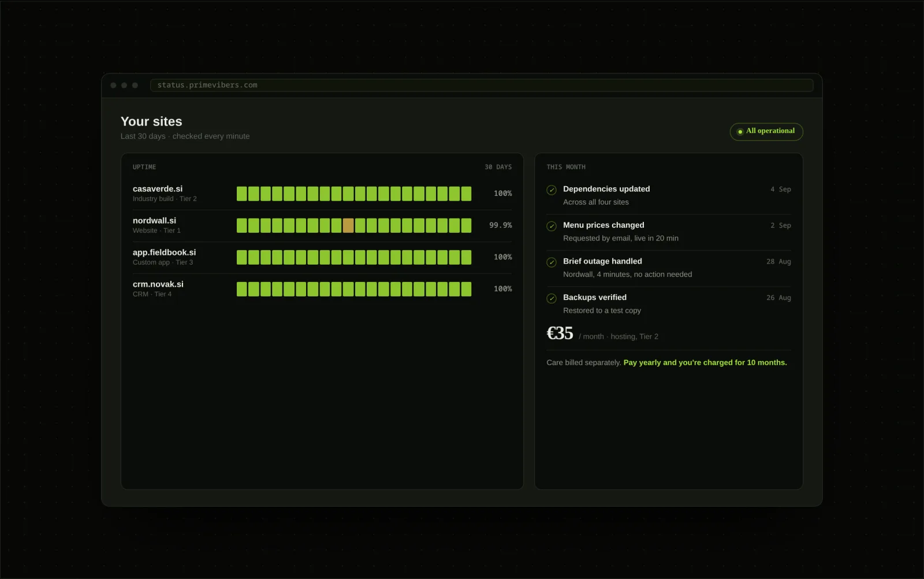Click the checkmark icon beside Backups verified
The image size is (924, 579).
(552, 298)
